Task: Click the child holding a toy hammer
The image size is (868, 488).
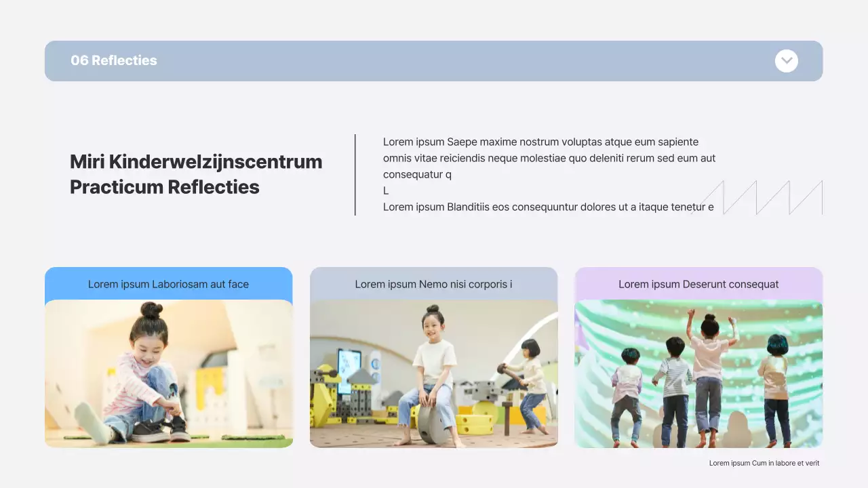Action: click(x=529, y=383)
